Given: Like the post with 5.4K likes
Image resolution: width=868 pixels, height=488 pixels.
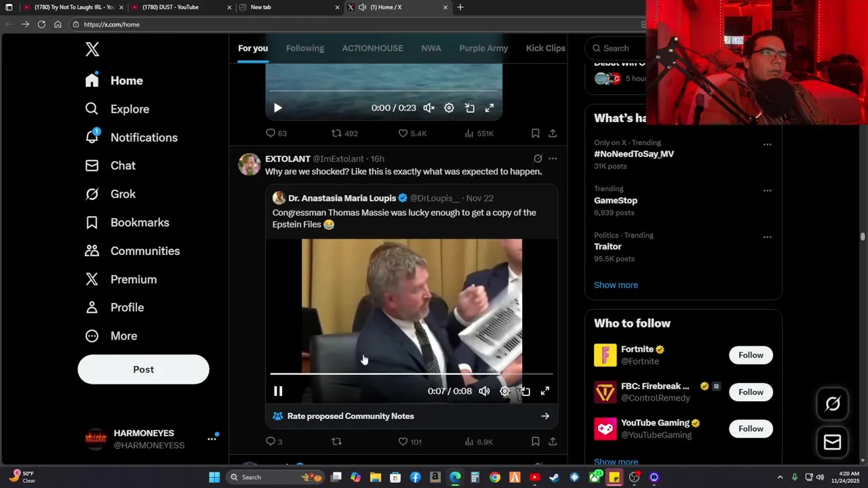Looking at the screenshot, I should pos(412,134).
